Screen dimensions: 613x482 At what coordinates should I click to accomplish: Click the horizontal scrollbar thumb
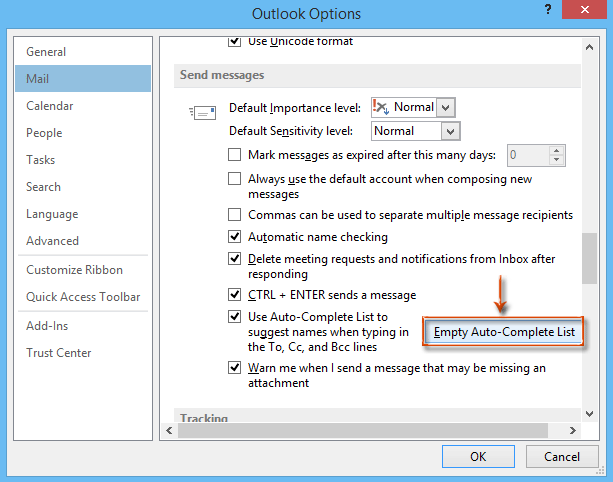pyautogui.click(x=363, y=430)
